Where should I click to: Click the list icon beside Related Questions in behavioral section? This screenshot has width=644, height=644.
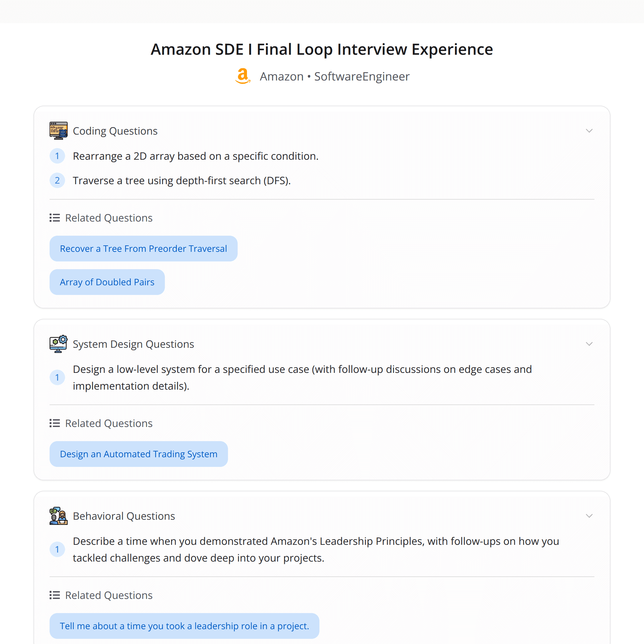54,595
